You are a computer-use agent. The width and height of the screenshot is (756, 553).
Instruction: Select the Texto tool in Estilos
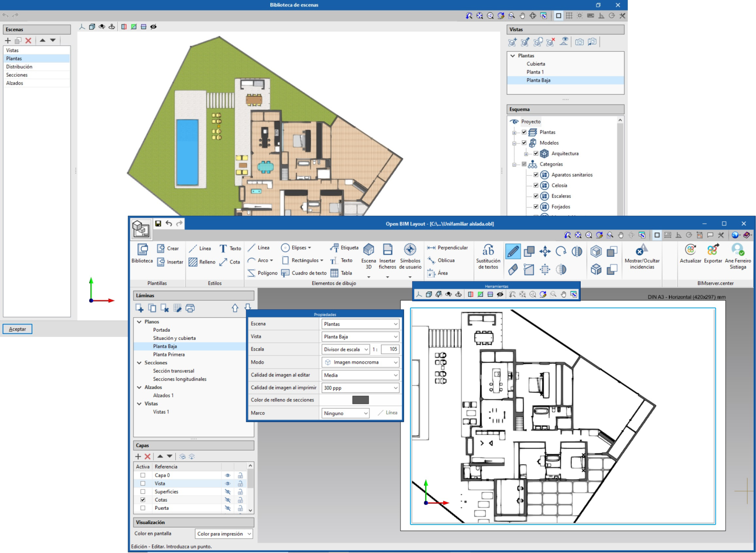pos(231,248)
